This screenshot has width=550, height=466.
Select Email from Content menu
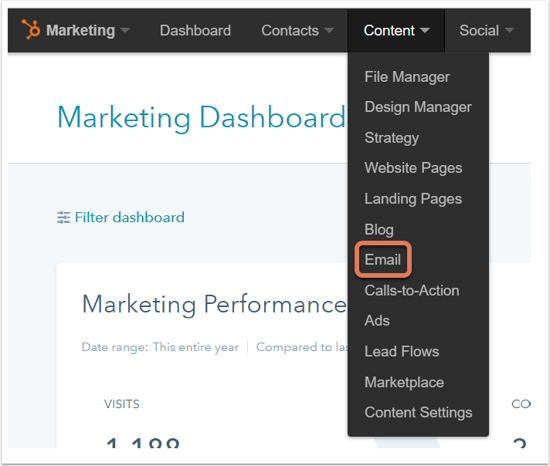click(x=383, y=259)
